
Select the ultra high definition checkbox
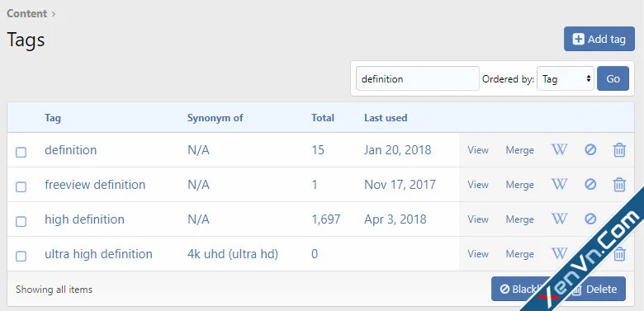[x=21, y=257]
